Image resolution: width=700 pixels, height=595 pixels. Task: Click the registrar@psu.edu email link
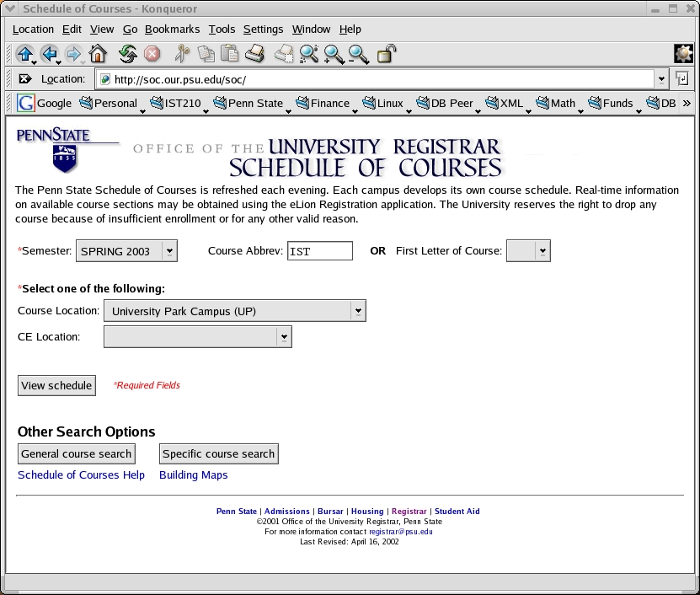coord(401,532)
